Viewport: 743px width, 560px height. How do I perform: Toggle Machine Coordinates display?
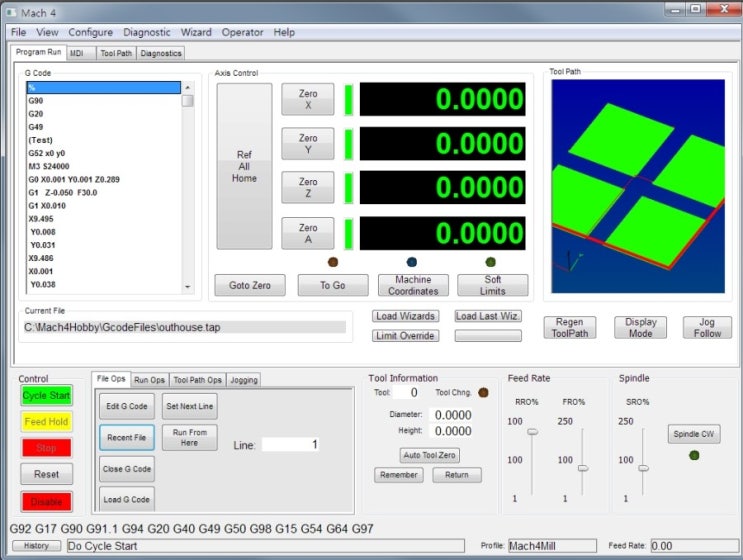(413, 285)
